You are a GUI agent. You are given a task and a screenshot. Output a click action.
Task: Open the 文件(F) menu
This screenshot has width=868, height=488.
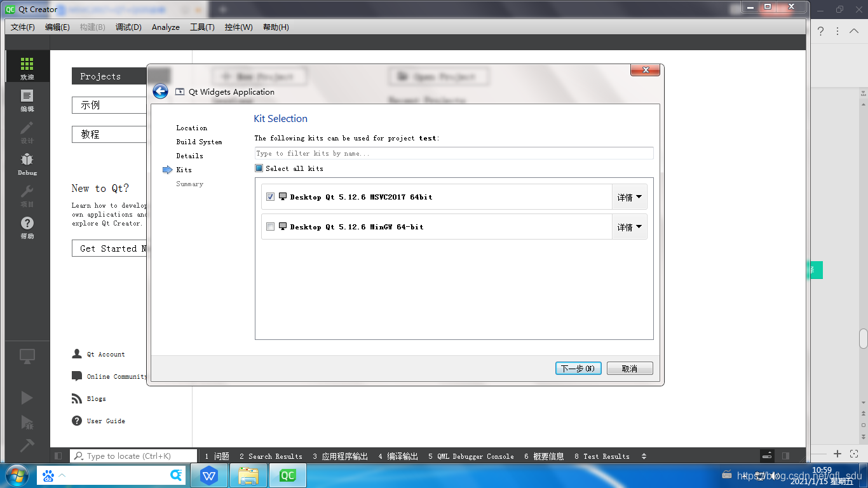(23, 27)
